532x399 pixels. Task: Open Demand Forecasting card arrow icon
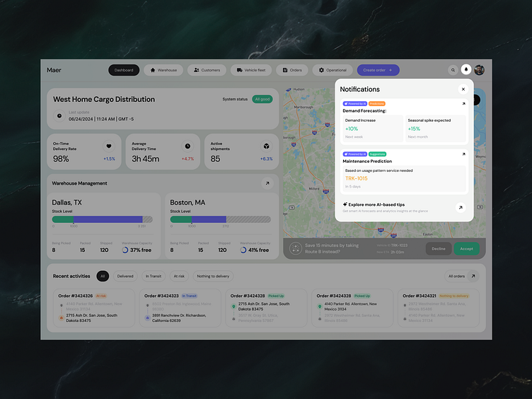pos(463,104)
